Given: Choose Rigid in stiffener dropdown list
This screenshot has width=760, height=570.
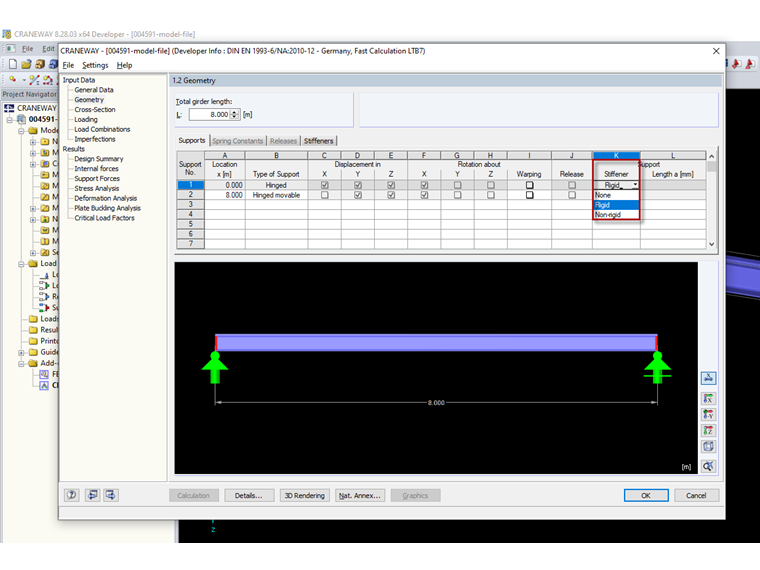Looking at the screenshot, I should tap(616, 205).
